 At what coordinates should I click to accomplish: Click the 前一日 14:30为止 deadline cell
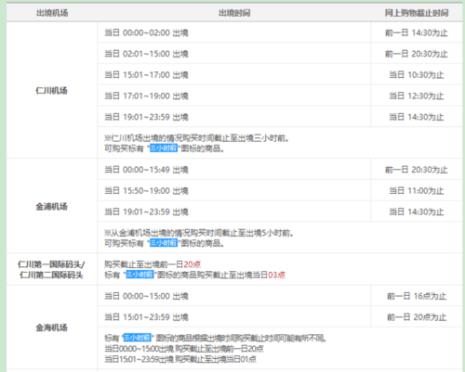click(x=416, y=33)
